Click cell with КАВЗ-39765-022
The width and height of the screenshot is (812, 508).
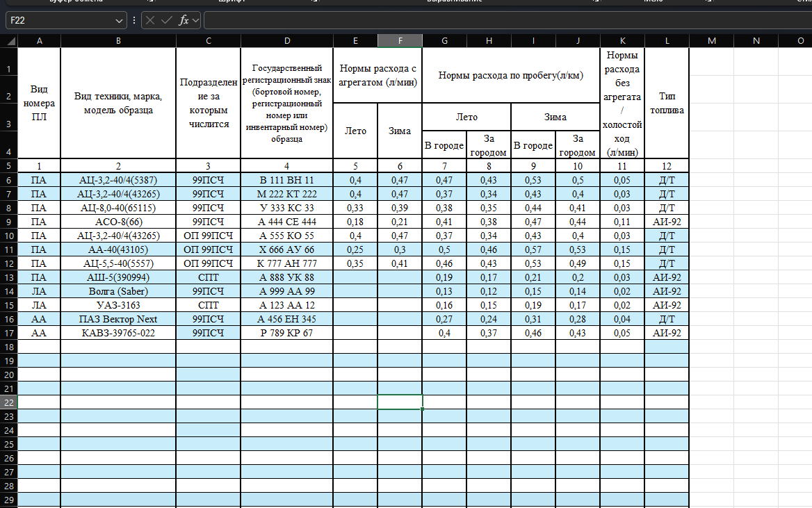(x=118, y=333)
